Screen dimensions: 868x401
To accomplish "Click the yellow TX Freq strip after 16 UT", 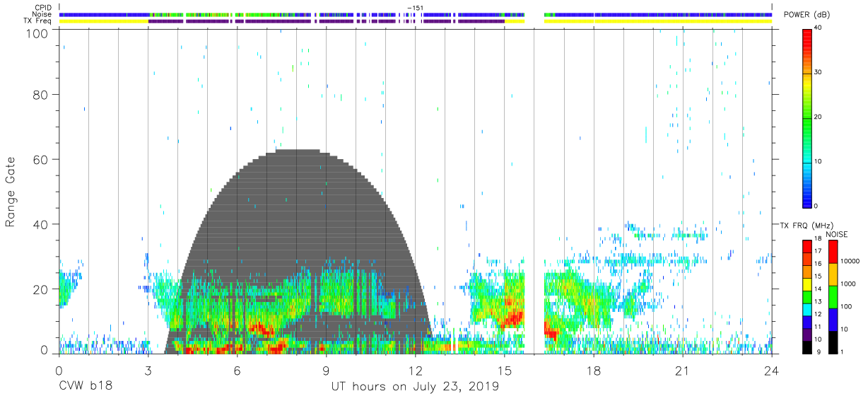I will (657, 21).
